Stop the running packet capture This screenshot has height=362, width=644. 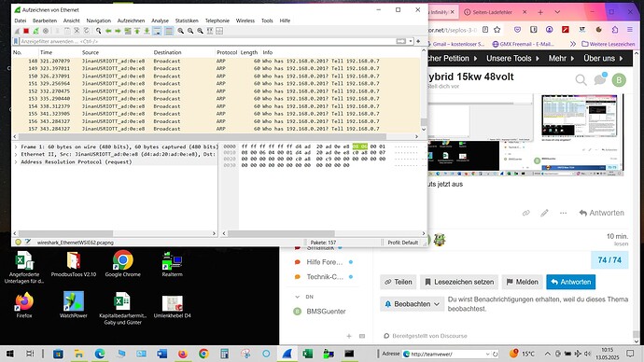tap(26, 31)
